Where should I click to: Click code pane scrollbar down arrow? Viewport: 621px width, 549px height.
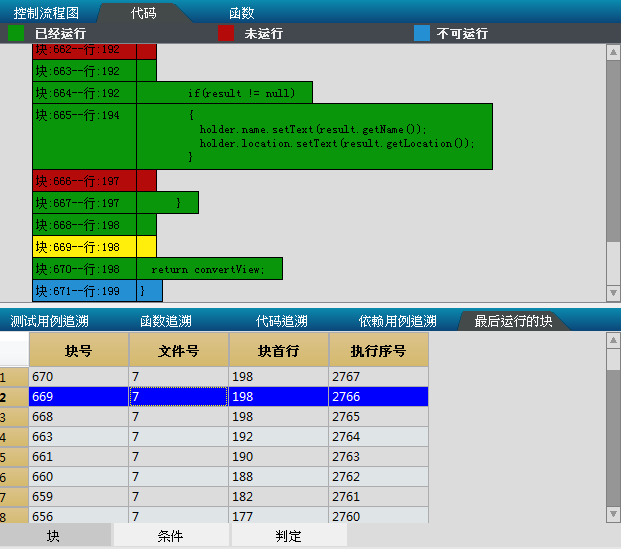pos(613,293)
